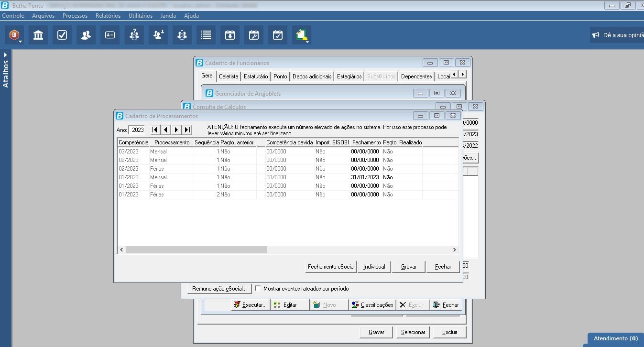Click the Fechamento eSocial button
This screenshot has height=347, width=644.
tap(331, 267)
